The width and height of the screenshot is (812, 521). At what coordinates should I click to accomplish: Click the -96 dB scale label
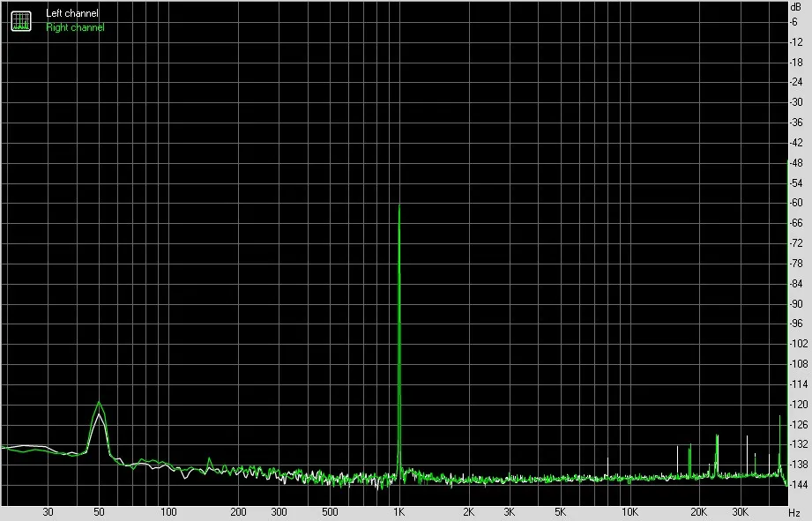point(796,324)
